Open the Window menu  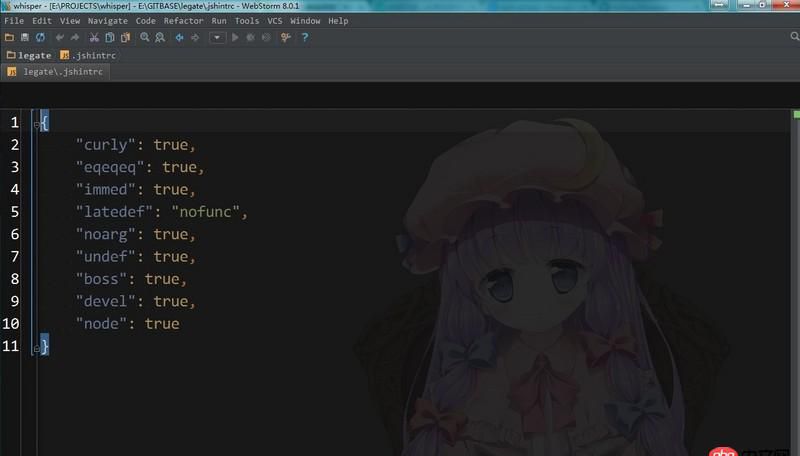(x=305, y=21)
